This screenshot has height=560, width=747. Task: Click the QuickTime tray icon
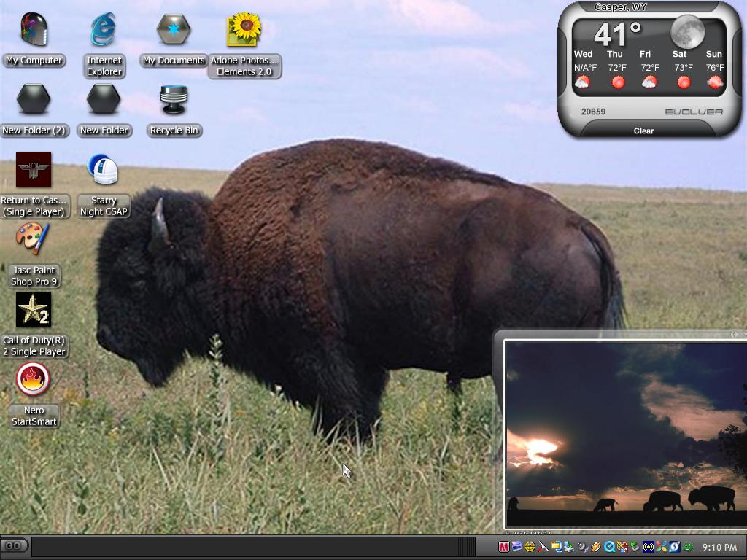609,547
